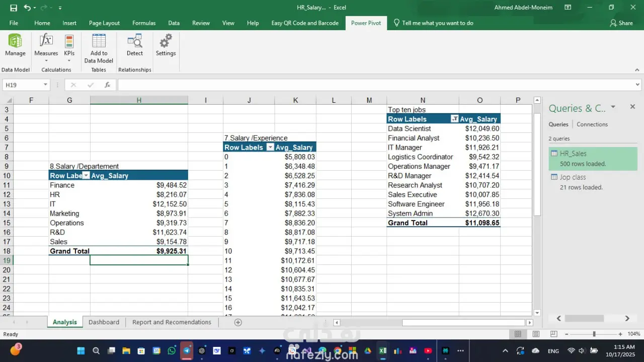
Task: Click the Share button
Action: coord(621,23)
